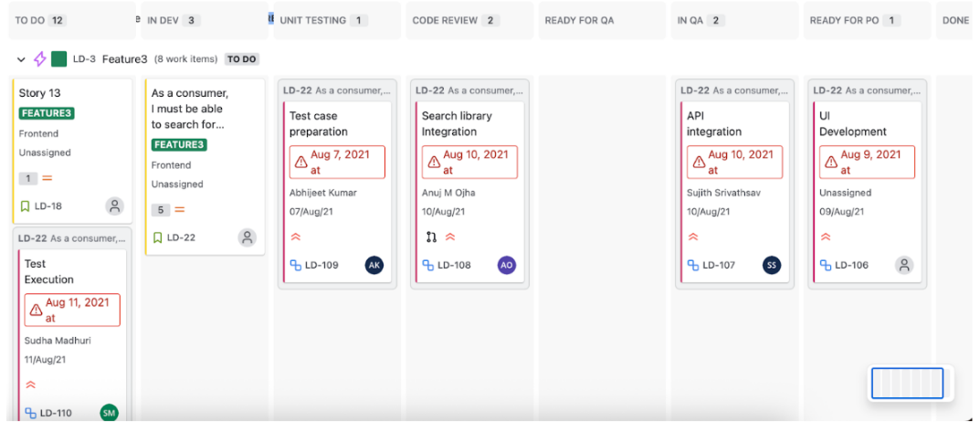Click the FEATURE3 label on Story 13
This screenshot has height=442, width=980.
click(x=47, y=113)
